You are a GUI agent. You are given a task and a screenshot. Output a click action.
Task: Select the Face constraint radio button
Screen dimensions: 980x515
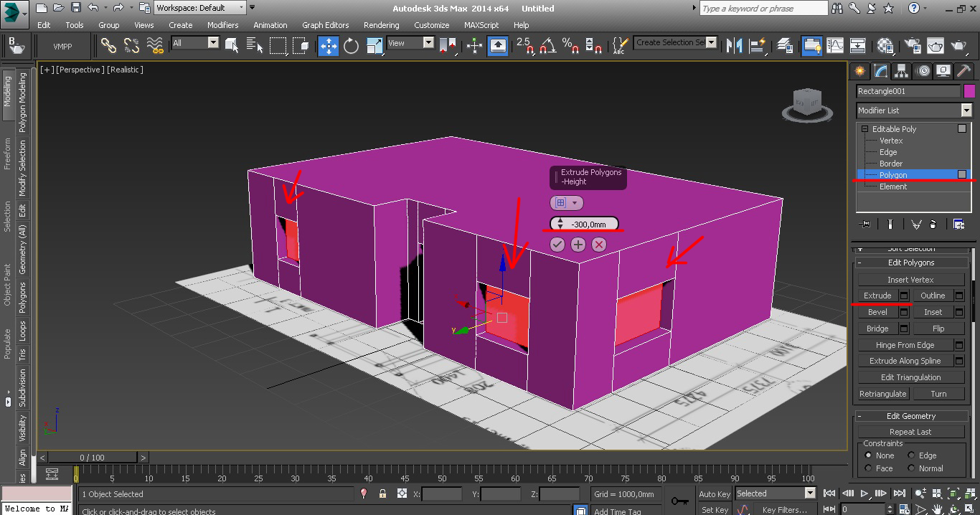869,468
